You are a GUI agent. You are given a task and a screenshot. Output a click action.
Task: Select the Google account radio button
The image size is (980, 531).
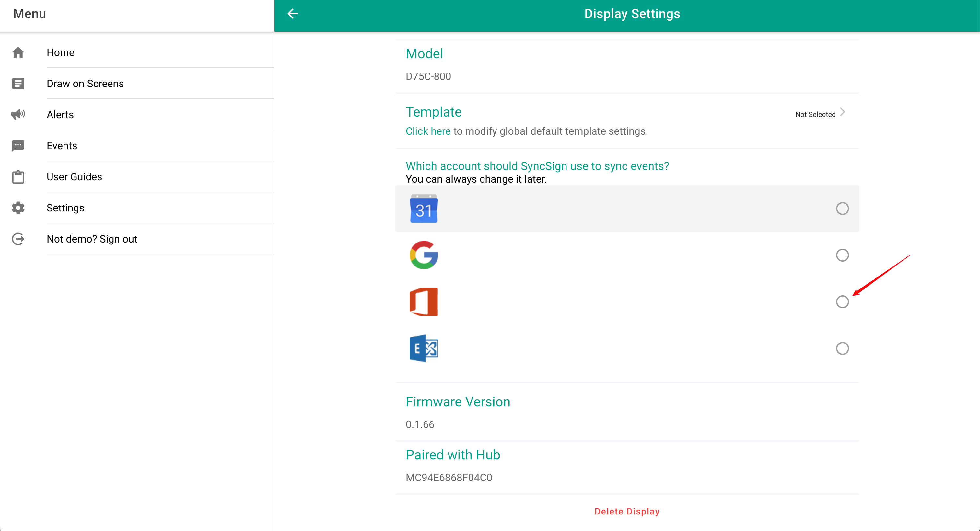[x=842, y=255]
